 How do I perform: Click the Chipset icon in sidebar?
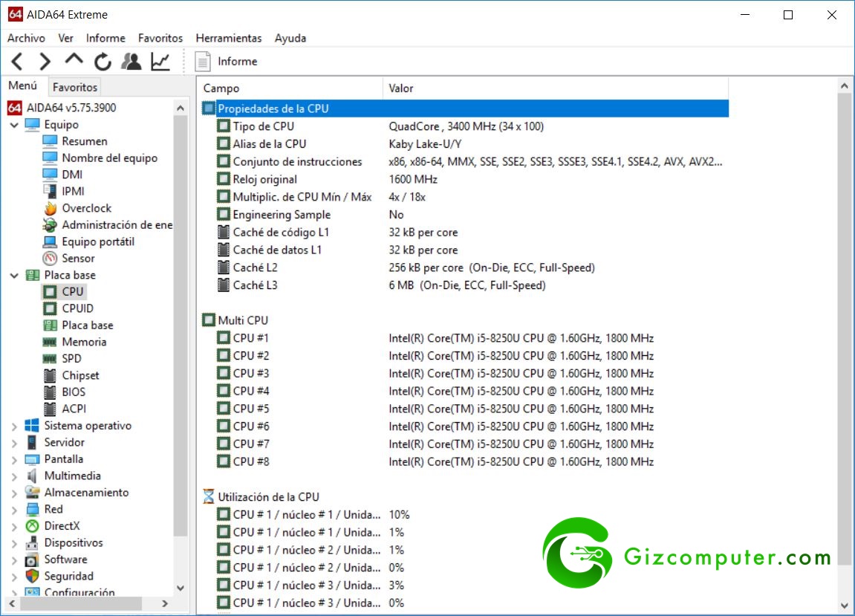tap(50, 375)
